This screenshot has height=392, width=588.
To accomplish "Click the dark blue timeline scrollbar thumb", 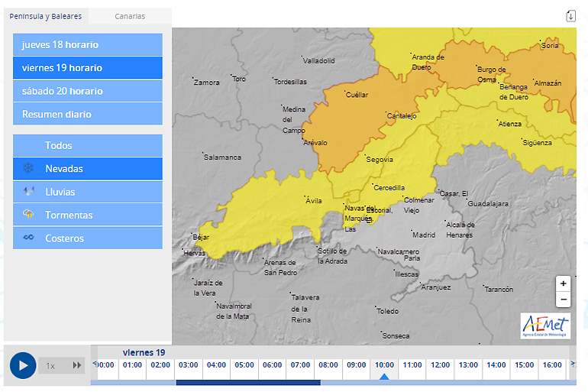I will coord(248,383).
